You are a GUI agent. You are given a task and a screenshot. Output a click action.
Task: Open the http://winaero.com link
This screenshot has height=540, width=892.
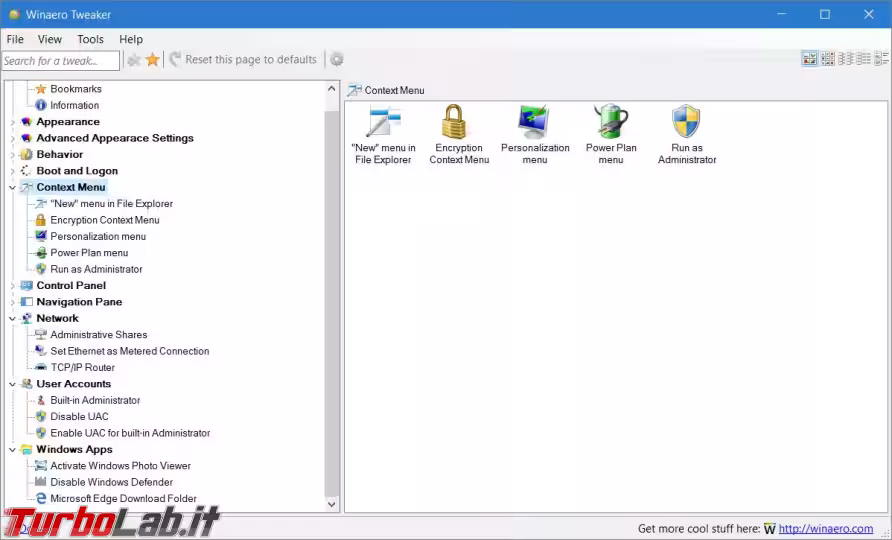pos(825,529)
